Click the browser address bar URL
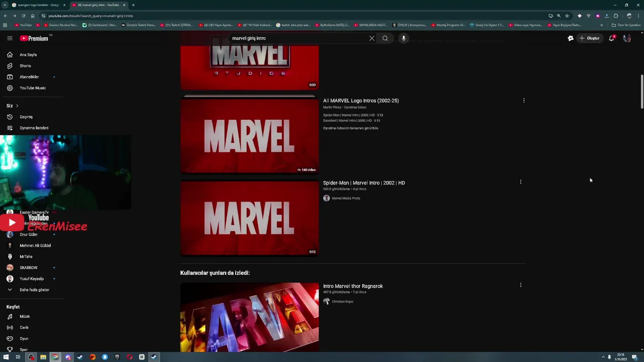This screenshot has height=362, width=644. pos(91,16)
